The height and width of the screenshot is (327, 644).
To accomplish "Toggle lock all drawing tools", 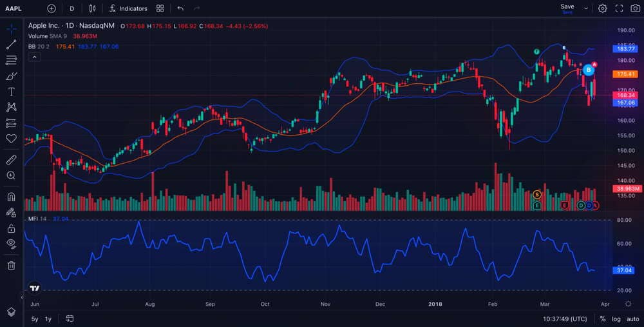I will (11, 228).
